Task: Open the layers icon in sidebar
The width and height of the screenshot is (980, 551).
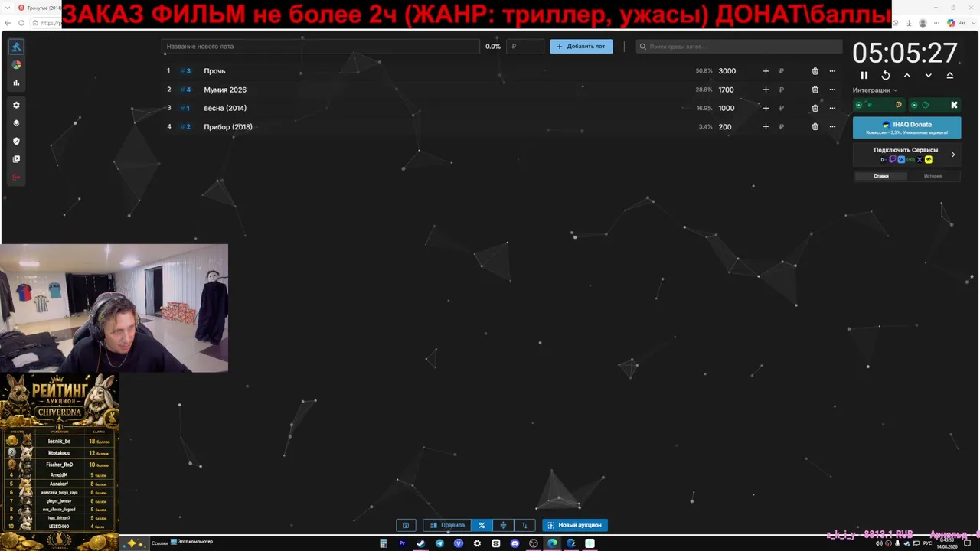Action: (16, 122)
